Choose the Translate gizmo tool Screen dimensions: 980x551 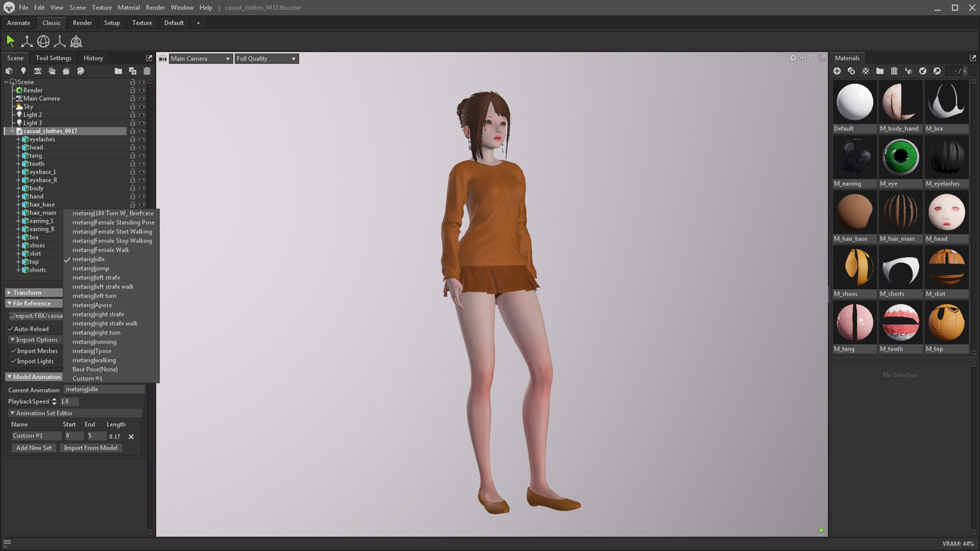pos(27,42)
